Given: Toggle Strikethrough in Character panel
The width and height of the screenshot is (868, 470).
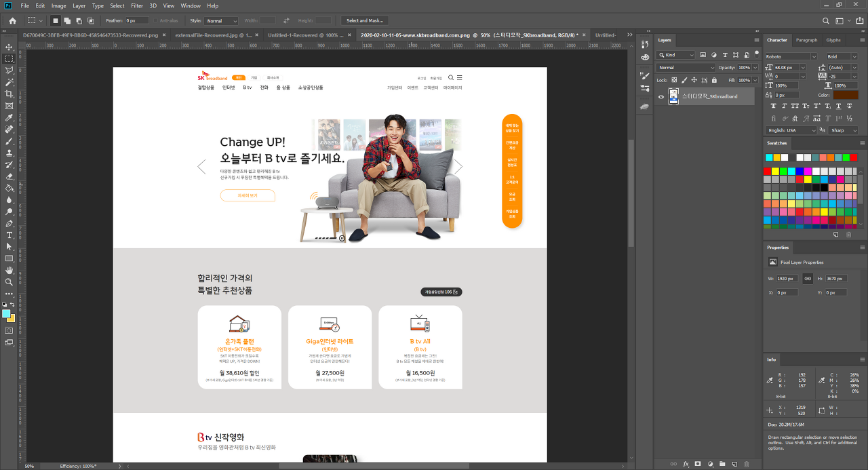Looking at the screenshot, I should click(850, 106).
